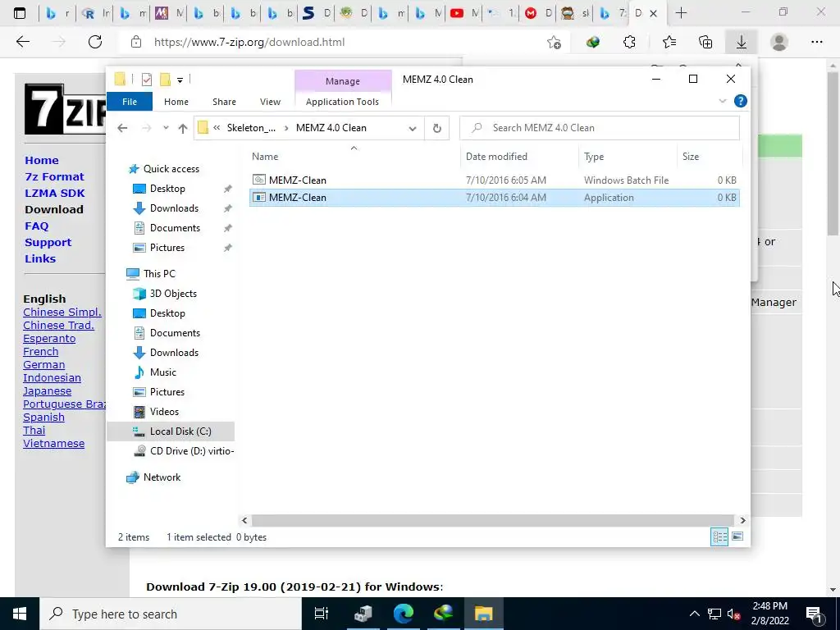The image size is (840, 630).
Task: Open notification center on taskbar
Action: 814,614
